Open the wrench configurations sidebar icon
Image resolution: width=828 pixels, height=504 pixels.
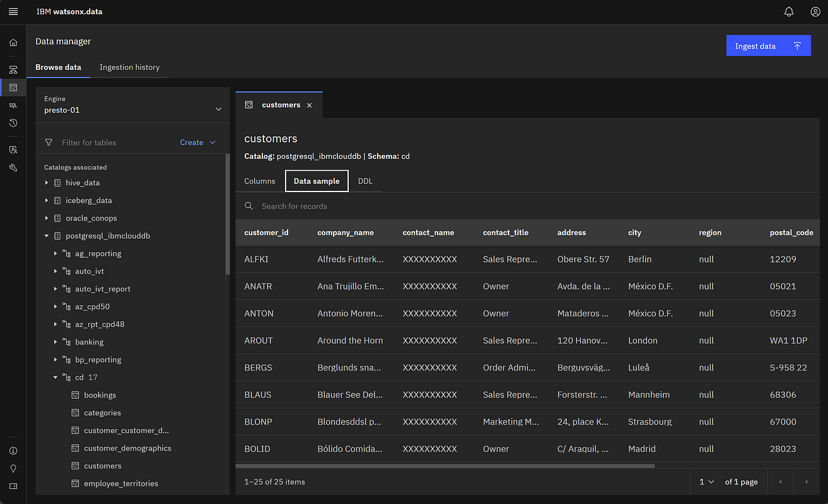13,168
